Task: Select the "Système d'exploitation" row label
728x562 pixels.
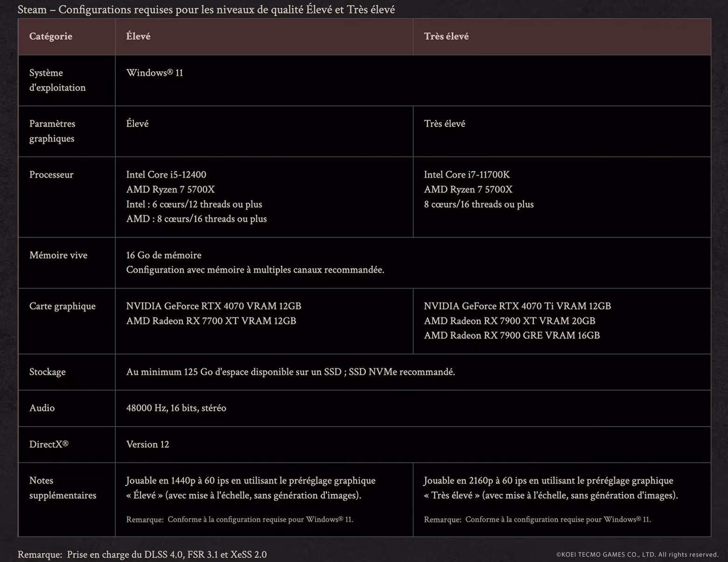Action: point(57,80)
